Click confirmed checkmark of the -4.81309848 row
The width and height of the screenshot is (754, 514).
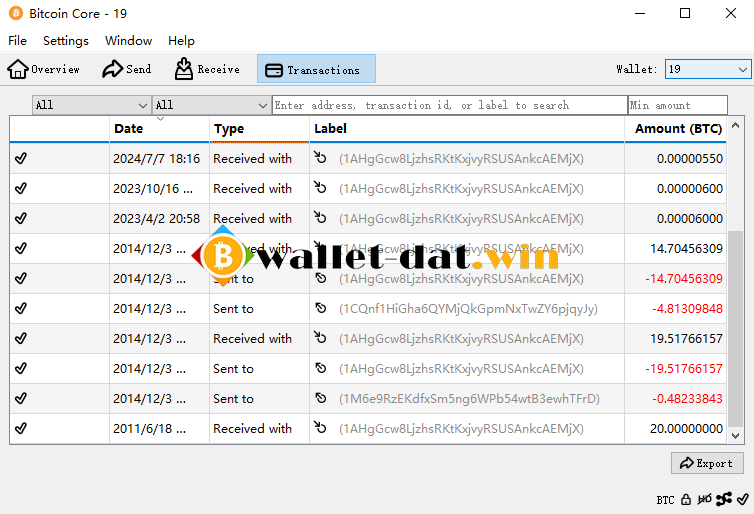pyautogui.click(x=21, y=308)
